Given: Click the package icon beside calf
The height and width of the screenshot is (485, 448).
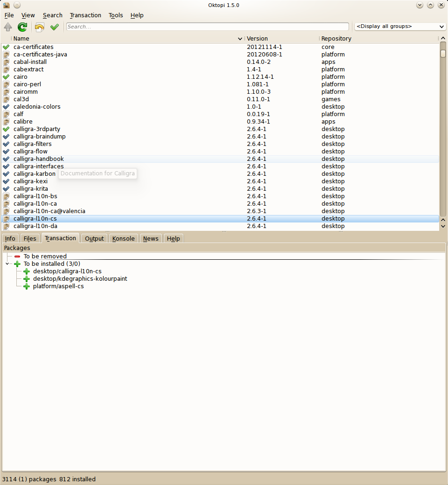Looking at the screenshot, I should click(6, 114).
